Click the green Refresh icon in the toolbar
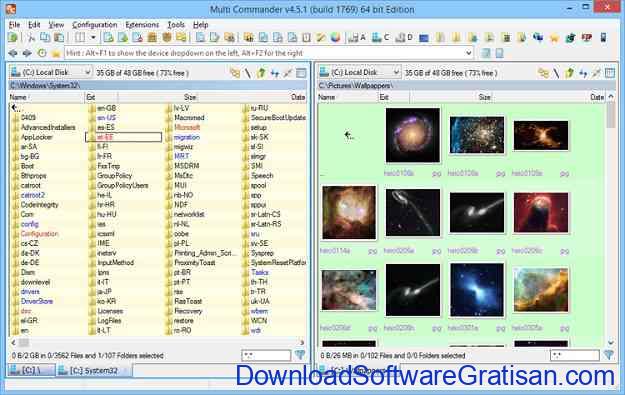This screenshot has width=625, height=395. pyautogui.click(x=13, y=38)
